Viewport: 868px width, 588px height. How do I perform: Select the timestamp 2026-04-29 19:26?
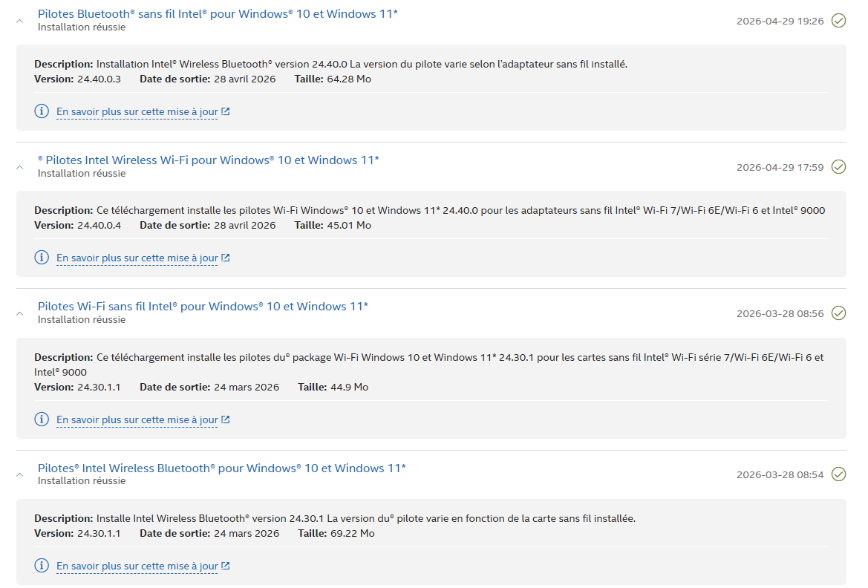pos(780,21)
